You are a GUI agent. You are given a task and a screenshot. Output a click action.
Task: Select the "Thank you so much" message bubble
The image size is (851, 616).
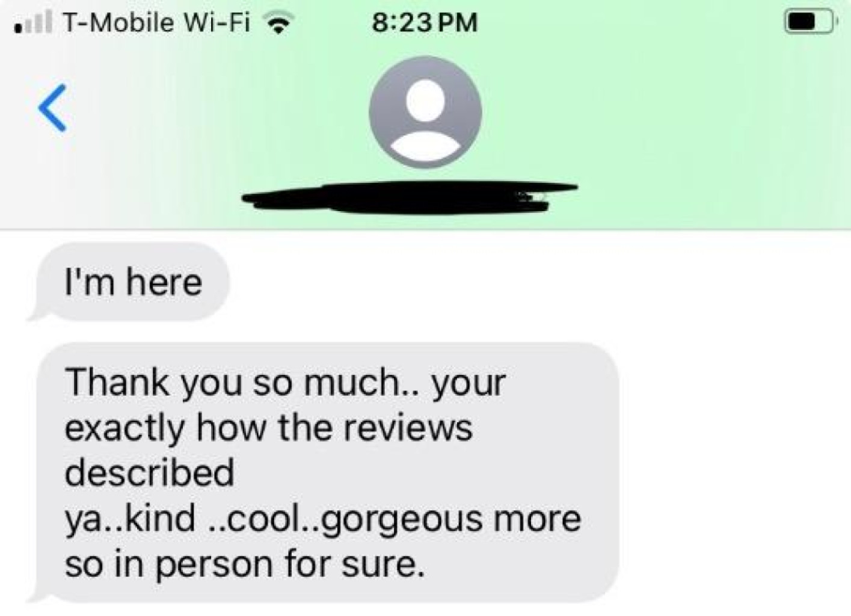point(325,472)
